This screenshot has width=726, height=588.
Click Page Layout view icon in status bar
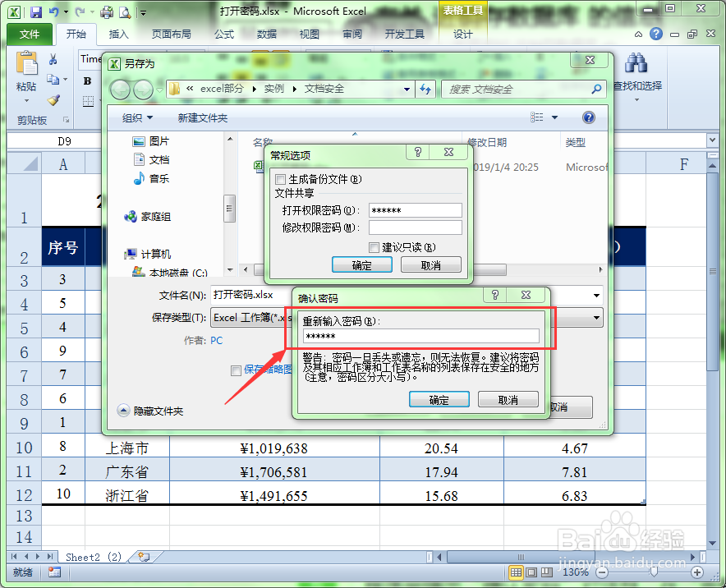click(531, 572)
